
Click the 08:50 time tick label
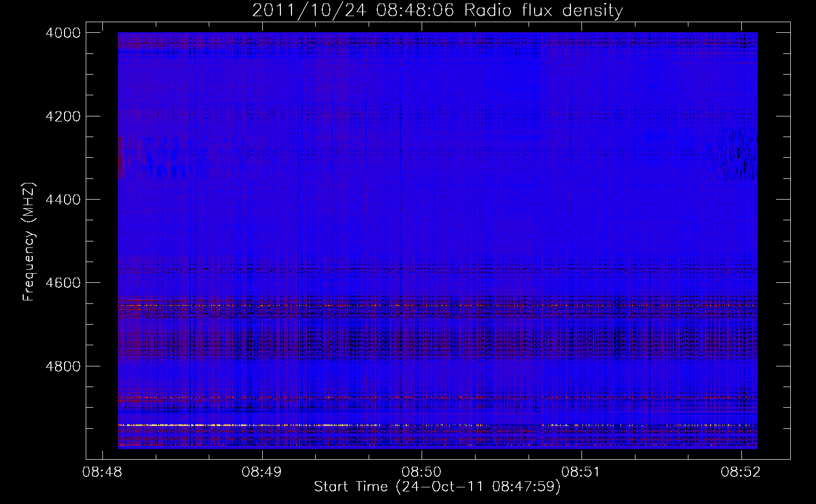[421, 472]
